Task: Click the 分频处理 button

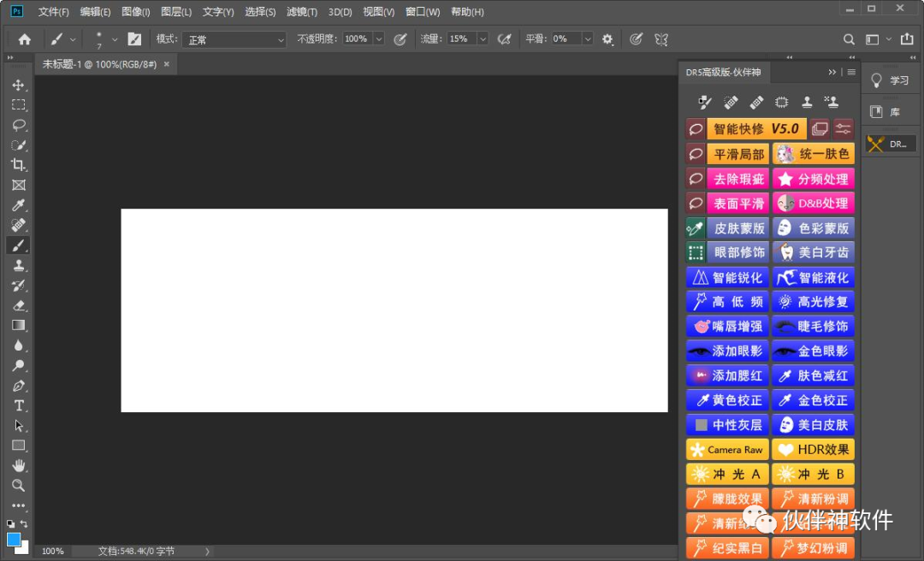Action: pos(814,179)
